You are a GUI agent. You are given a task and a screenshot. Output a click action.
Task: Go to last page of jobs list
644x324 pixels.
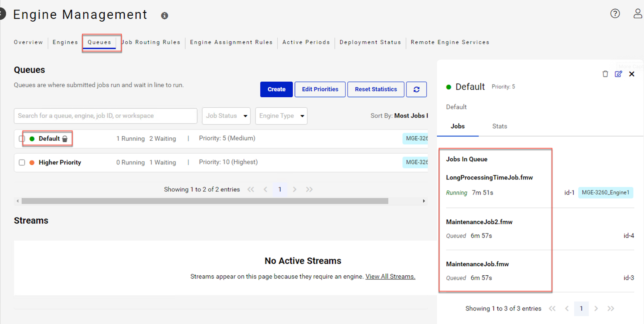(611, 309)
